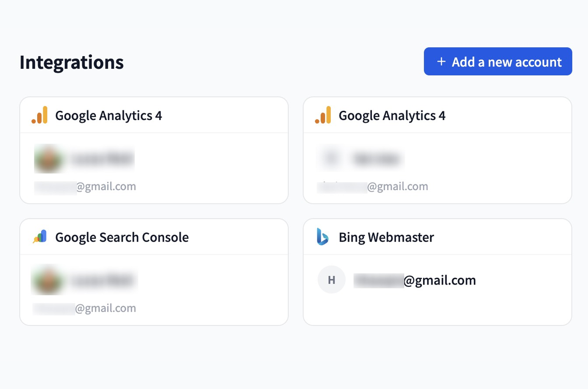Click the Integrations page heading
588x389 pixels.
tap(72, 62)
